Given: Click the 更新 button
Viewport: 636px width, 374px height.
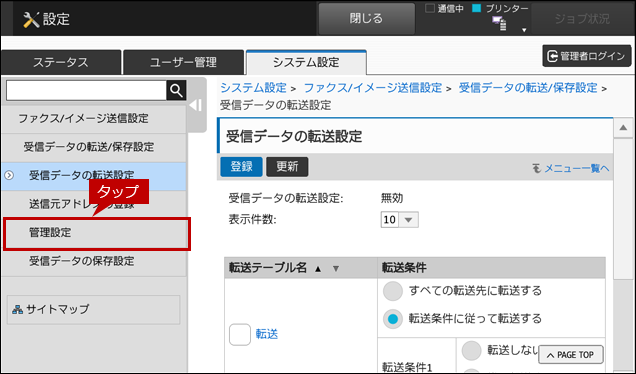Looking at the screenshot, I should (x=287, y=167).
